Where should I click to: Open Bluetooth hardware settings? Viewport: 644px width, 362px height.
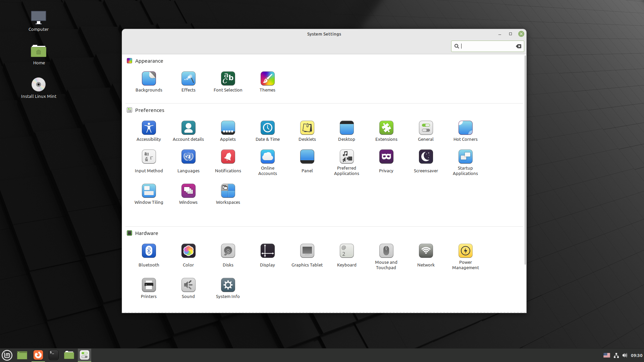coord(149,255)
